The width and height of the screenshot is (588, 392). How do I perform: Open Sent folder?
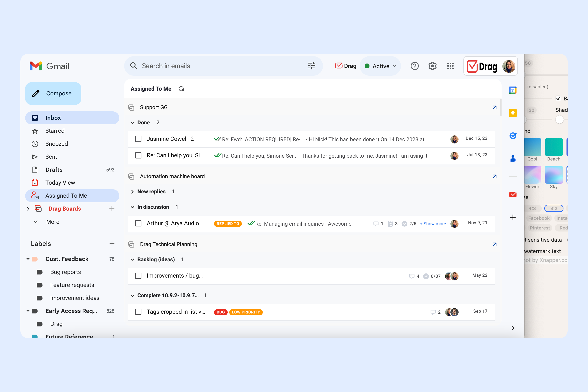pos(72,157)
